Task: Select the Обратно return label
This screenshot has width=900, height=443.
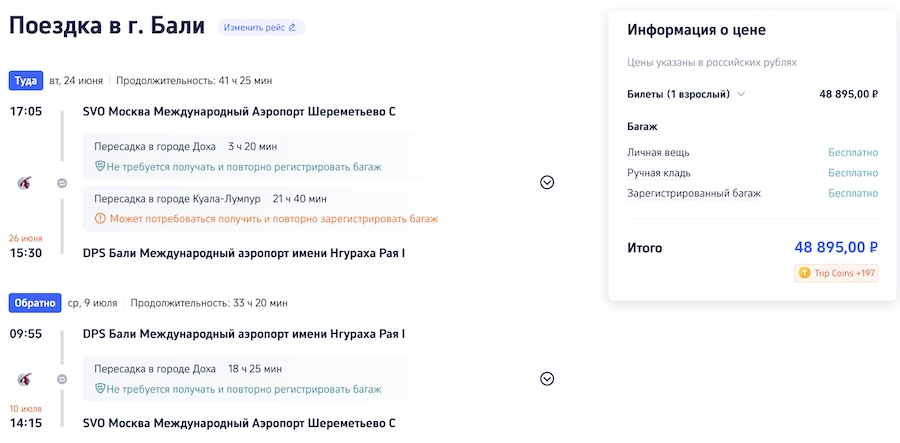Action: coord(33,302)
